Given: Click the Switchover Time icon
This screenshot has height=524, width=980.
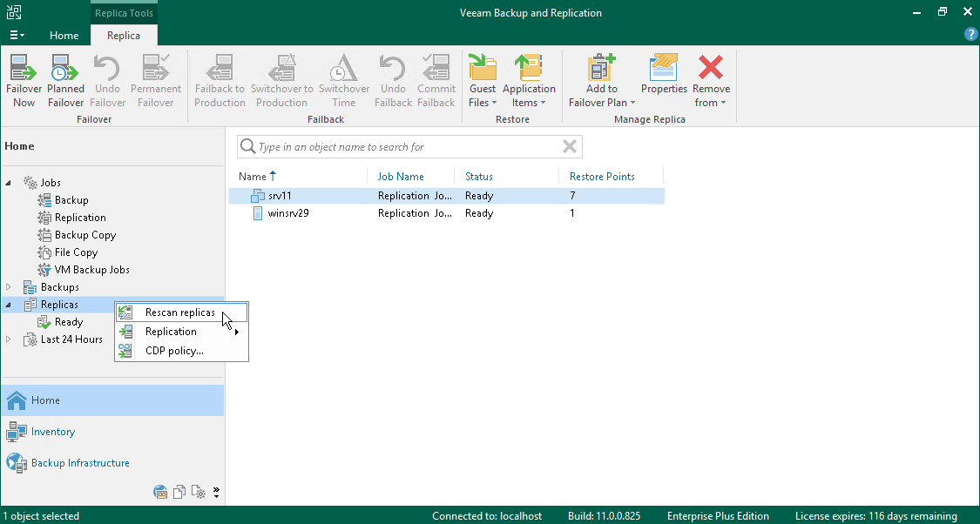Looking at the screenshot, I should (x=344, y=81).
